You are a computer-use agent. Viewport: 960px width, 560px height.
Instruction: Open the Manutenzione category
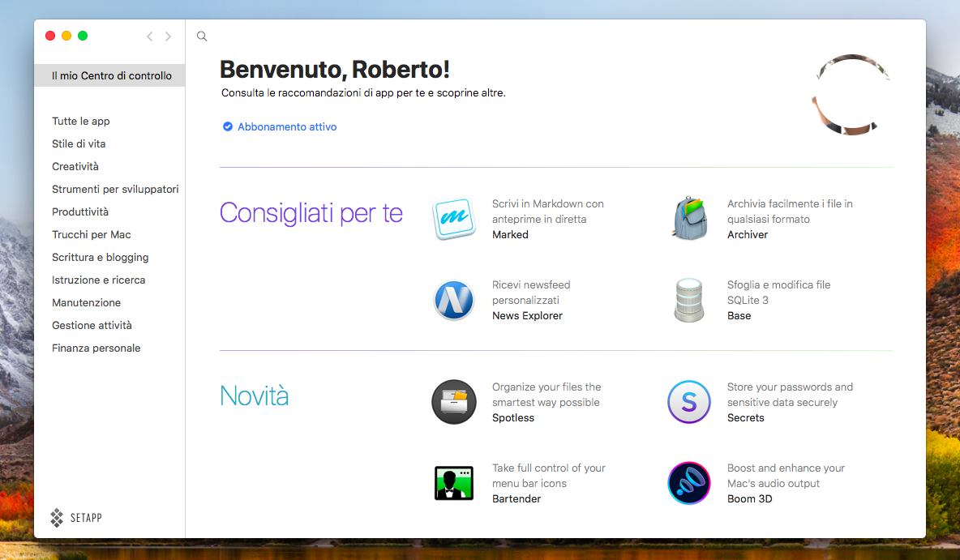(x=86, y=302)
